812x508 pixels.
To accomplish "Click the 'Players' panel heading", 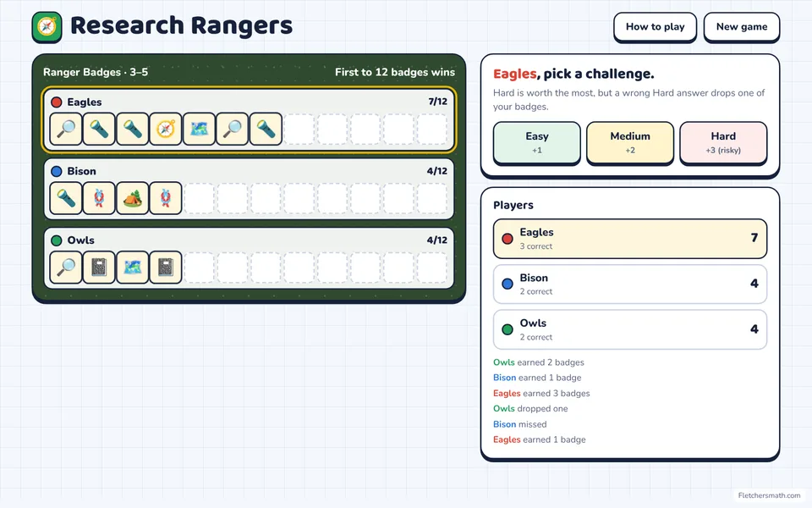I will (x=513, y=205).
